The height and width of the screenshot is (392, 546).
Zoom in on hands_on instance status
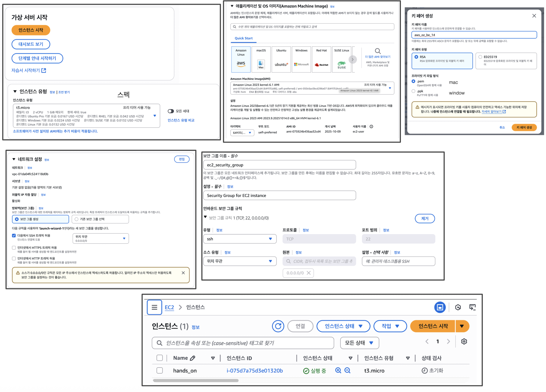coord(338,371)
